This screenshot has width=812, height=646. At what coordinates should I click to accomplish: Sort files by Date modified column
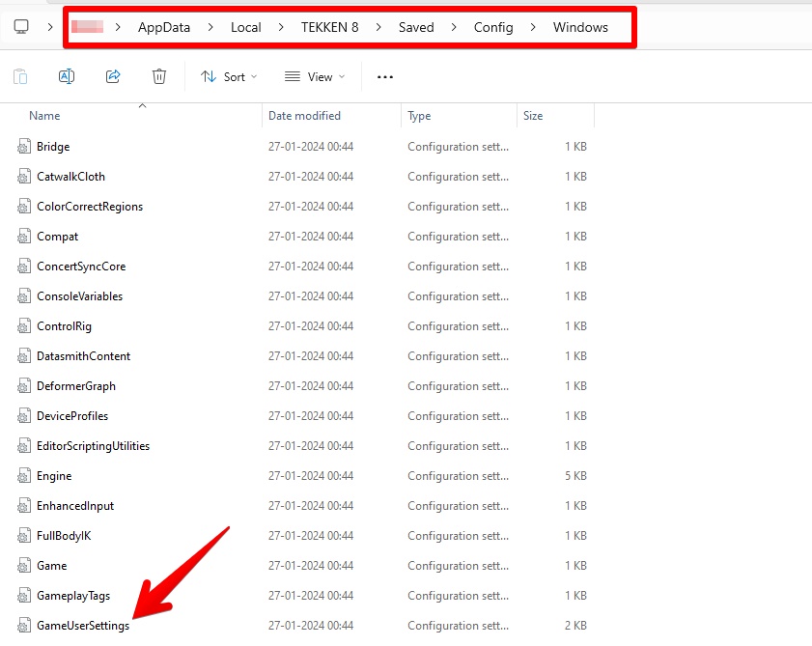pos(304,116)
